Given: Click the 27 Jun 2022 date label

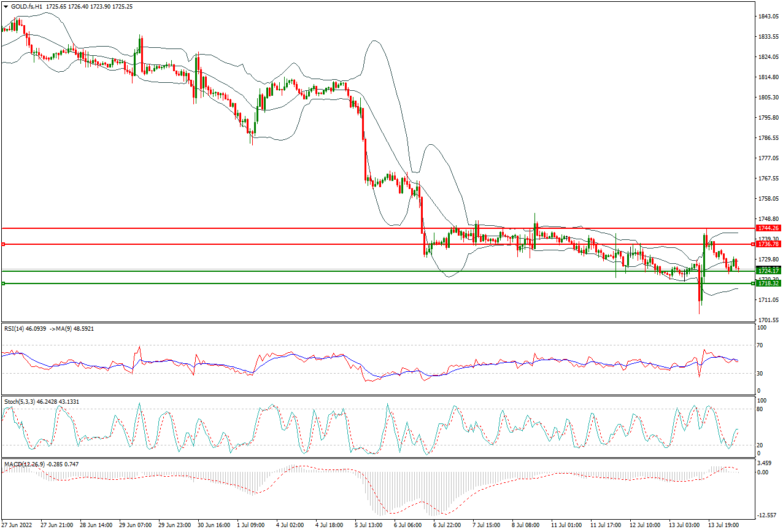Looking at the screenshot, I should point(18,525).
